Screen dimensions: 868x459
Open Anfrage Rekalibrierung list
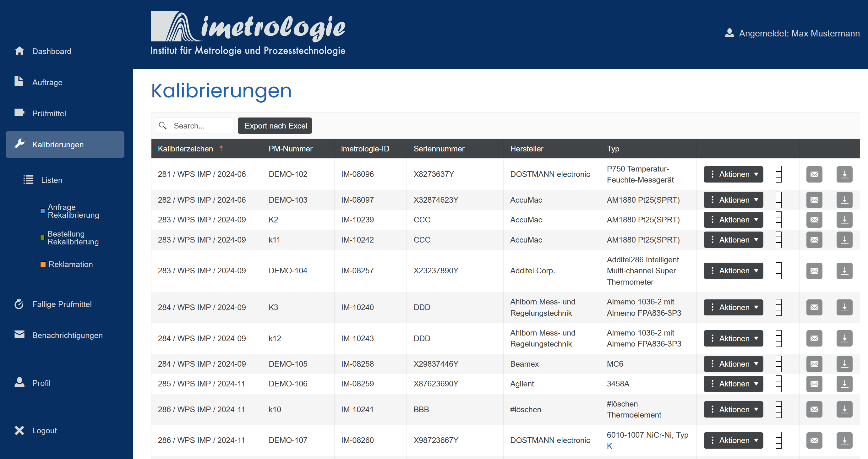[70, 211]
